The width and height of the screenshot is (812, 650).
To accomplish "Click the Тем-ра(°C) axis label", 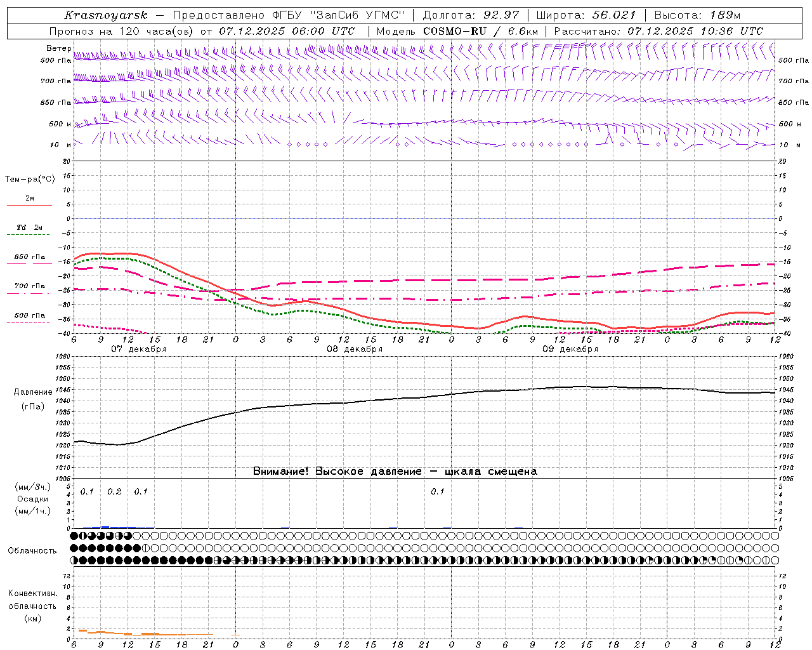I will click(x=30, y=180).
